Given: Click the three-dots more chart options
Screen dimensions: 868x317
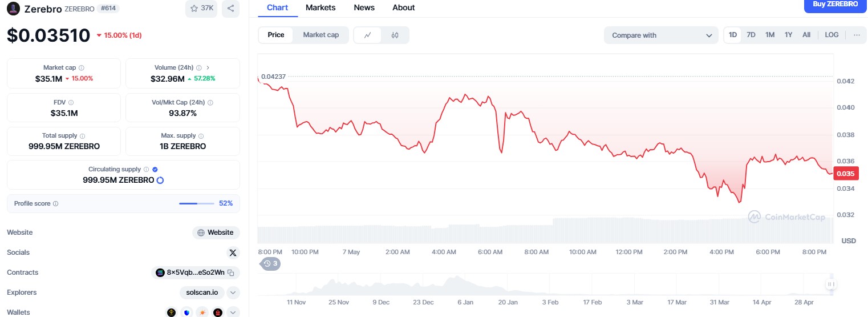Looking at the screenshot, I should tap(857, 35).
